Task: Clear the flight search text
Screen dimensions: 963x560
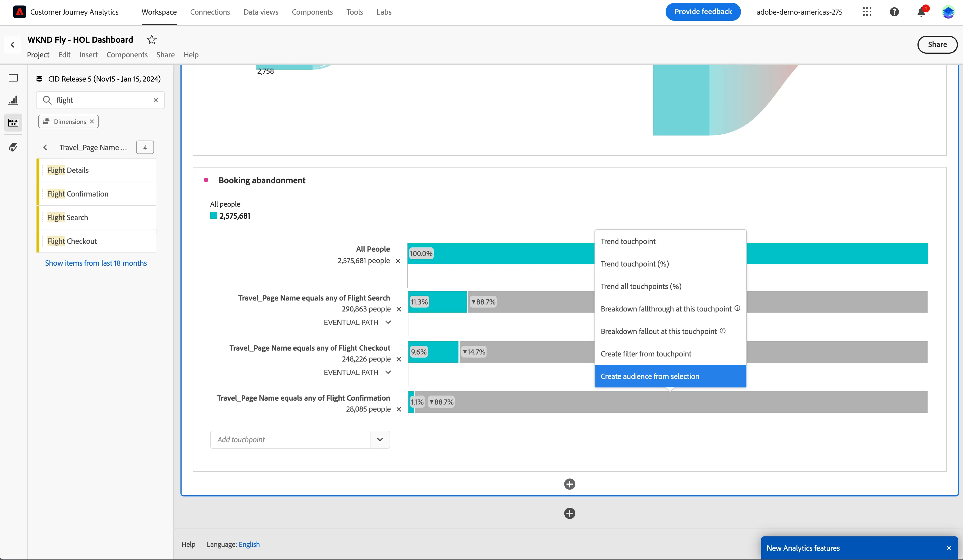Action: point(155,100)
